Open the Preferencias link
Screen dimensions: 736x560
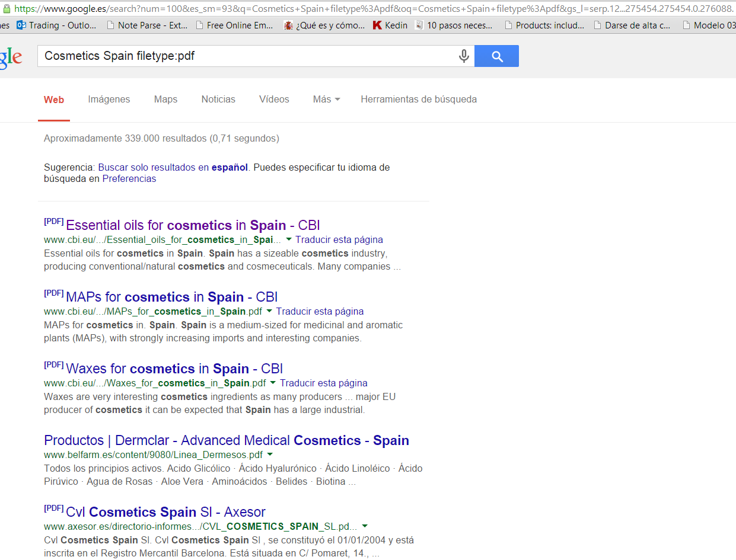pos(129,178)
